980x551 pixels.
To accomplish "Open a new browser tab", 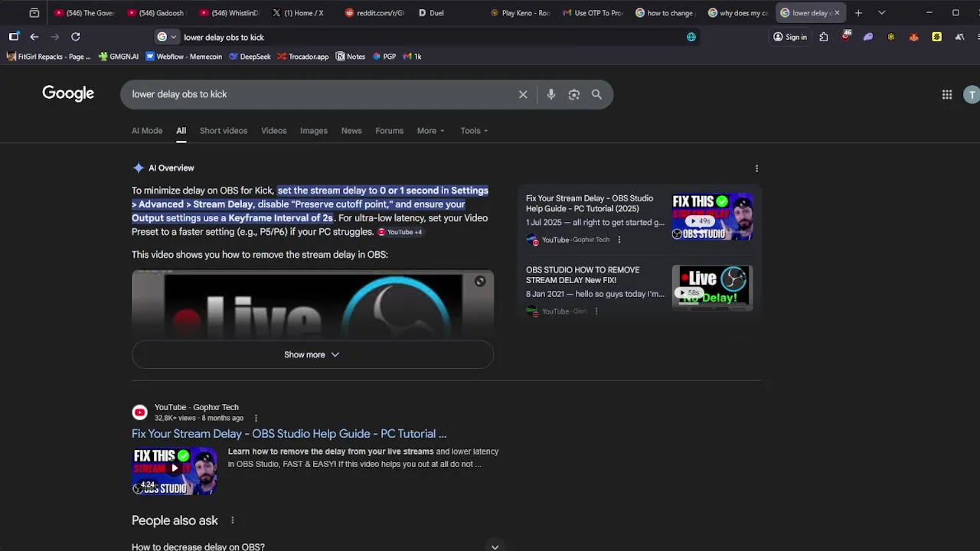I will [x=858, y=13].
